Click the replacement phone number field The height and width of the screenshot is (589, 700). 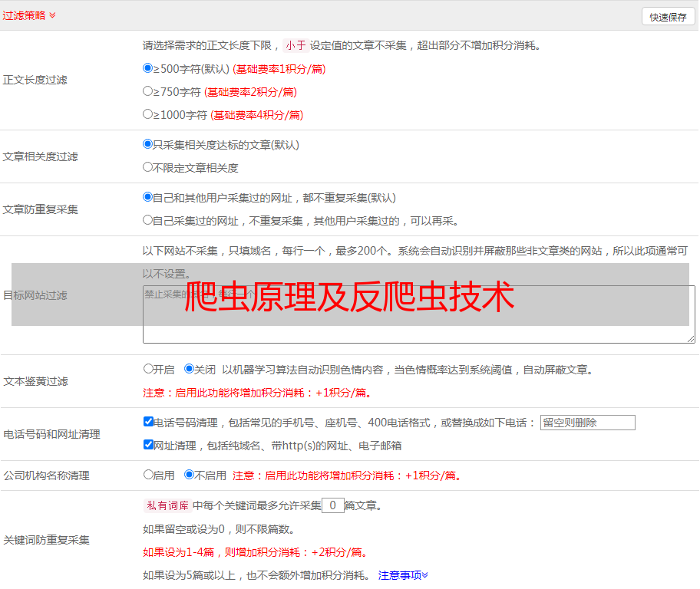[587, 423]
